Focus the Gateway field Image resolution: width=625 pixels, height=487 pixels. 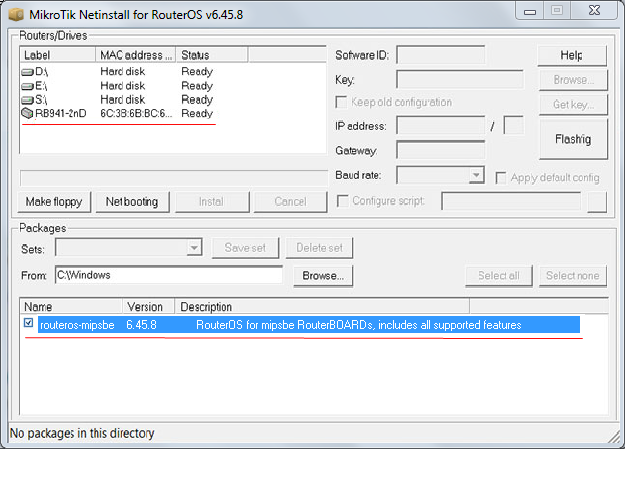point(440,150)
